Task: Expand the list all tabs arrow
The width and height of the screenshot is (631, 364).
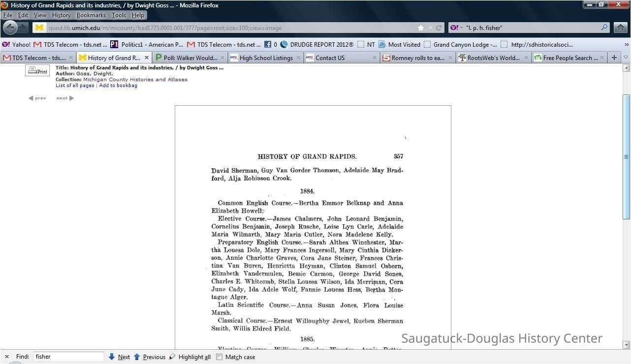Action: [x=626, y=58]
